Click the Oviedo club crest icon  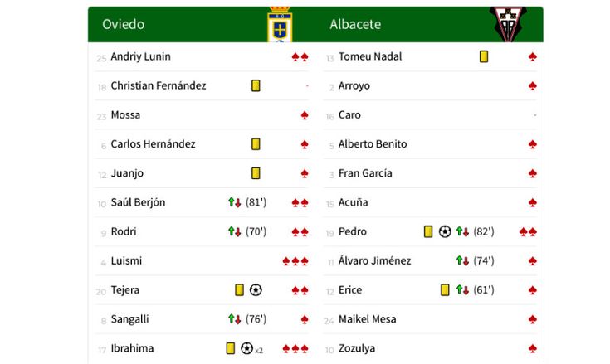[x=280, y=25]
